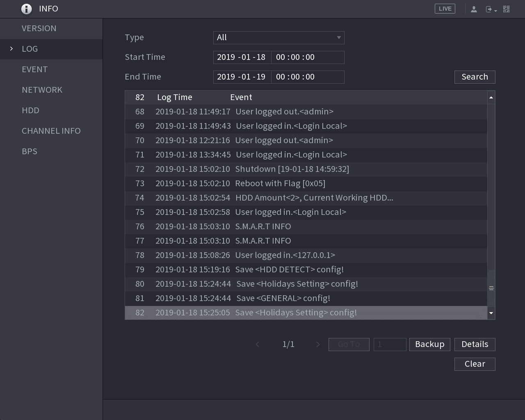
Task: Select the Shutdown log entry
Action: pyautogui.click(x=306, y=169)
